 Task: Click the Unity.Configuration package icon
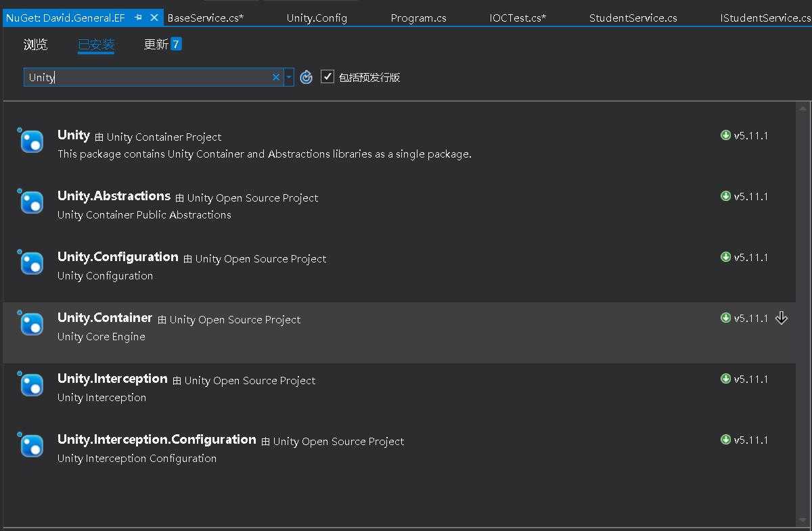coord(30,262)
